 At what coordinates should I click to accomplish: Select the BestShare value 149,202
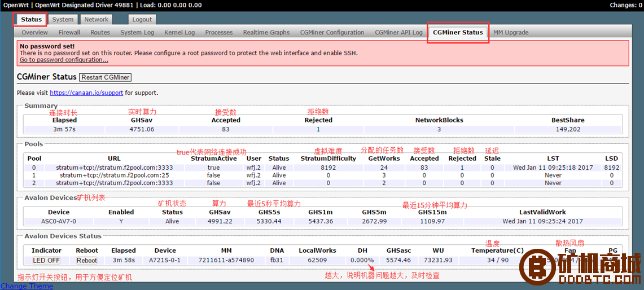point(568,129)
